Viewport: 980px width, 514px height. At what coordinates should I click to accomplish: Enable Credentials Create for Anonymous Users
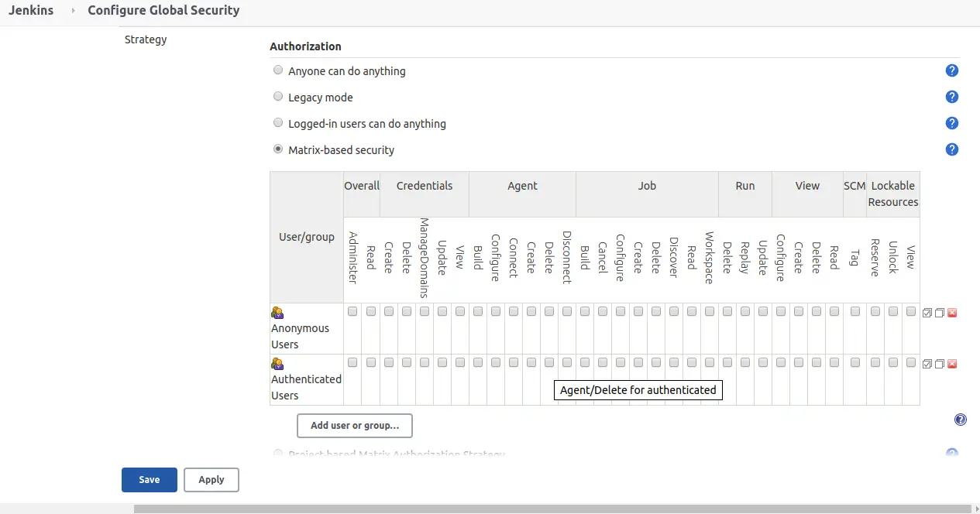click(x=389, y=311)
